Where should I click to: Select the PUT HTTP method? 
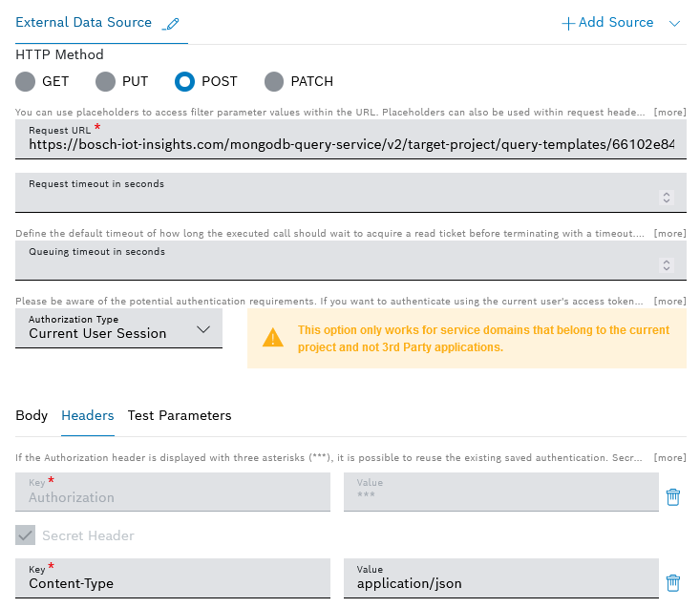tap(106, 82)
